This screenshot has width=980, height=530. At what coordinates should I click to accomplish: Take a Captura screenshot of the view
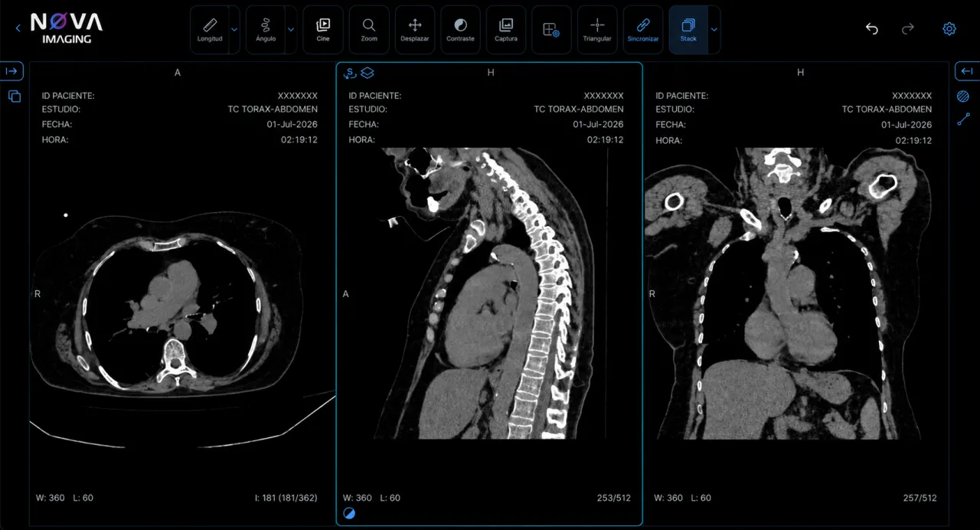506,30
